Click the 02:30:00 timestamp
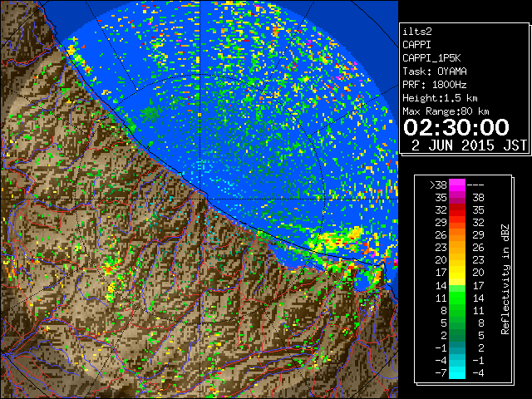The width and height of the screenshot is (532, 399). pyautogui.click(x=456, y=127)
